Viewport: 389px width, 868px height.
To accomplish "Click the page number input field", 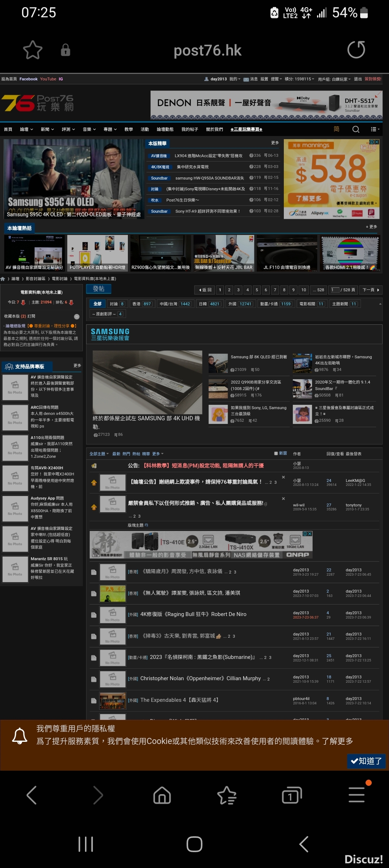I will [335, 290].
